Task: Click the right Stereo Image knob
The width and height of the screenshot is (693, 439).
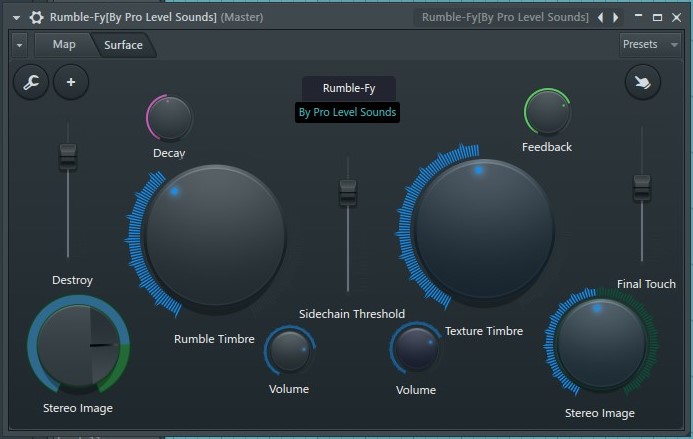Action: 602,343
